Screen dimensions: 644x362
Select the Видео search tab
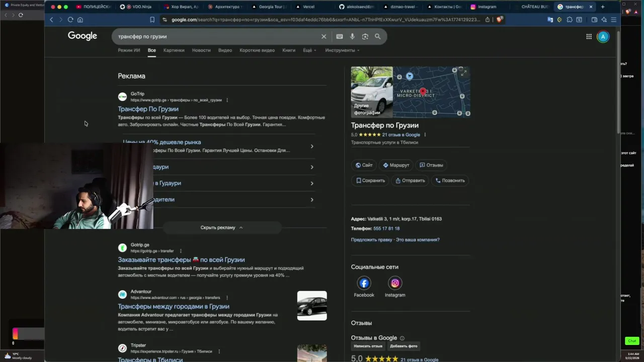[x=225, y=50]
